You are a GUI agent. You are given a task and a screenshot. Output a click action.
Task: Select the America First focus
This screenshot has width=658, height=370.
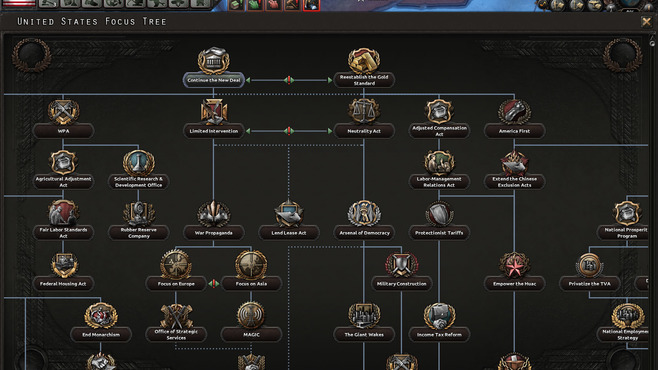(x=514, y=118)
